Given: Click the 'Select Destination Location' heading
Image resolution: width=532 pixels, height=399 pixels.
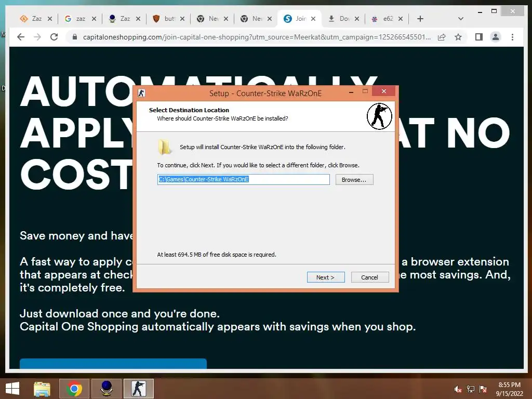Looking at the screenshot, I should 189,110.
